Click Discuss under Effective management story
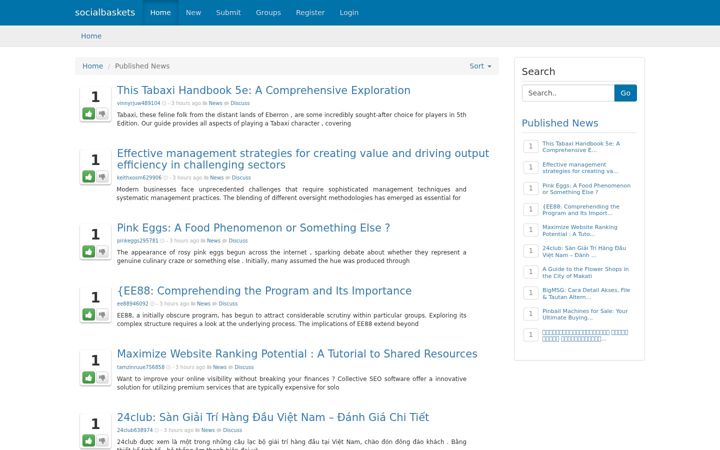This screenshot has width=720, height=450. (241, 178)
